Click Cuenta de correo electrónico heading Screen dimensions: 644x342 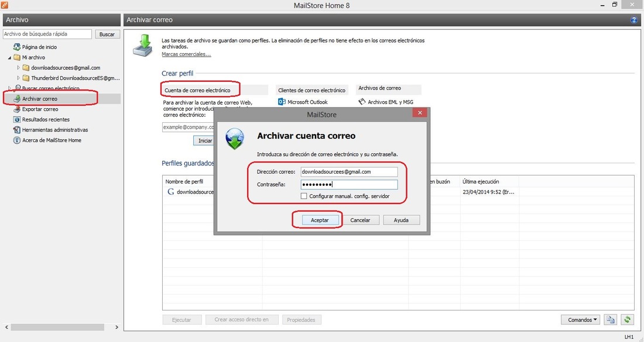point(197,90)
